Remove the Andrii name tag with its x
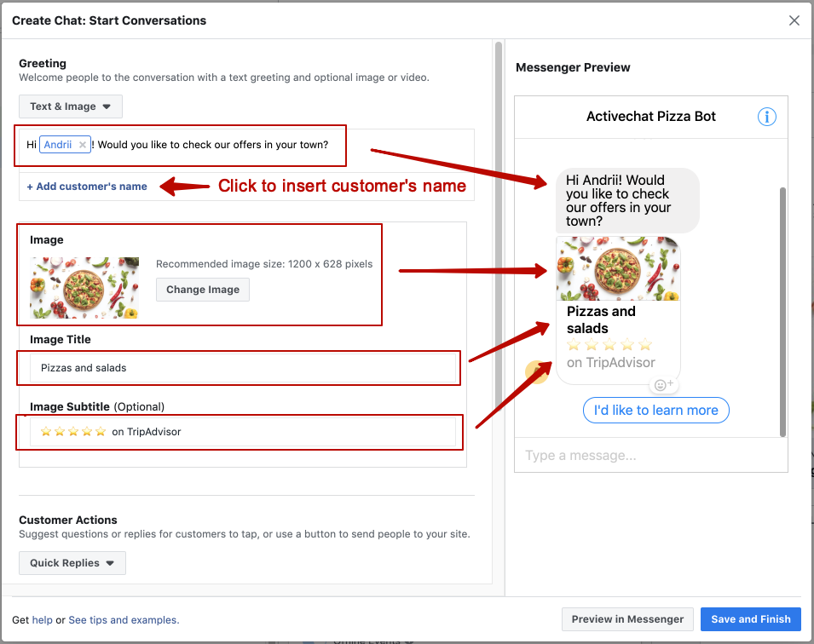Viewport: 814px width, 644px height. click(x=82, y=145)
